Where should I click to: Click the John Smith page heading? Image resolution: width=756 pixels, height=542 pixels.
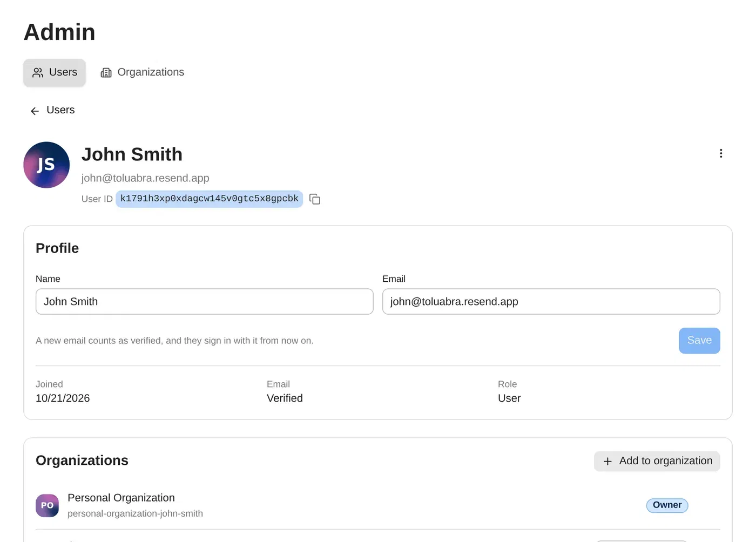coord(132,154)
